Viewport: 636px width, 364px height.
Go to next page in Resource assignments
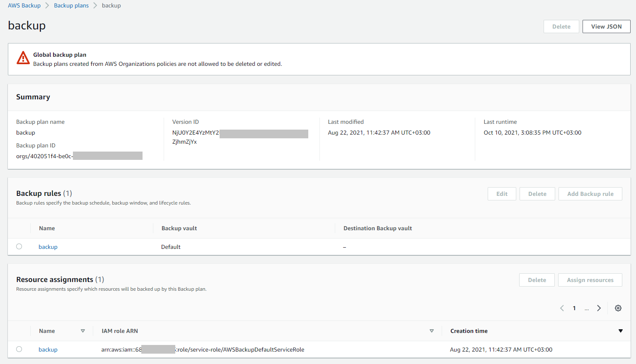click(599, 308)
